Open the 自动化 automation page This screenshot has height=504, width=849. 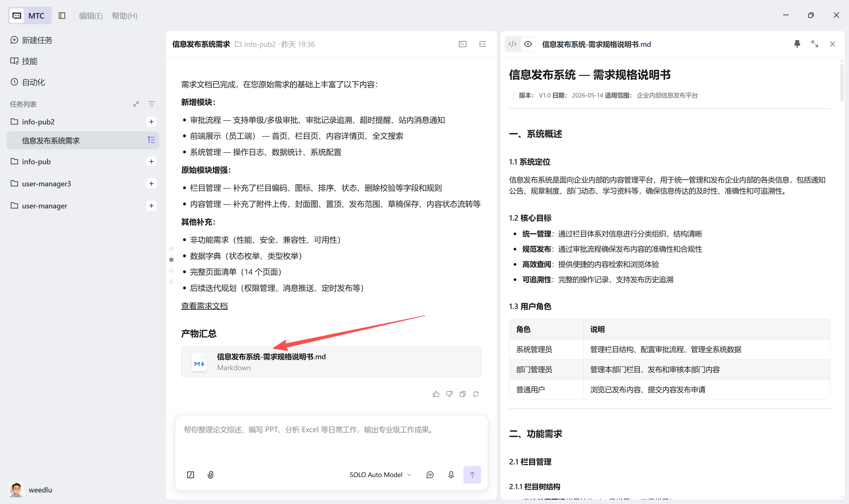(x=27, y=82)
